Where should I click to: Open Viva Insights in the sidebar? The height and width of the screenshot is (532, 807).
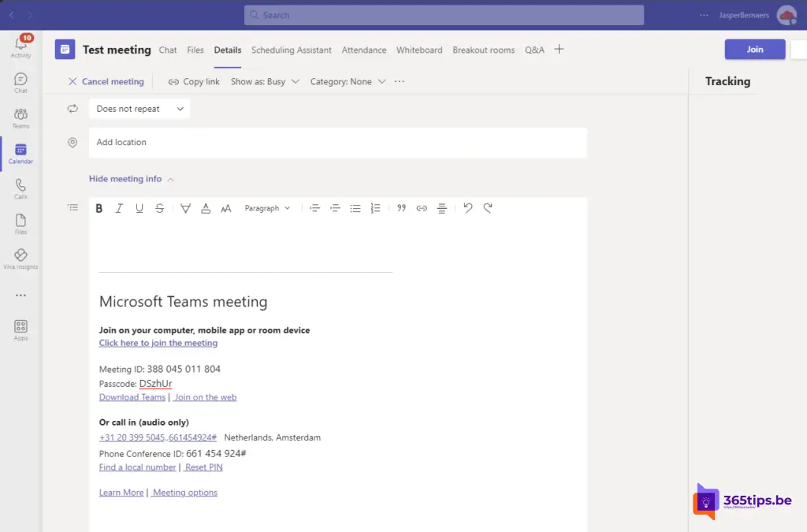click(x=20, y=259)
